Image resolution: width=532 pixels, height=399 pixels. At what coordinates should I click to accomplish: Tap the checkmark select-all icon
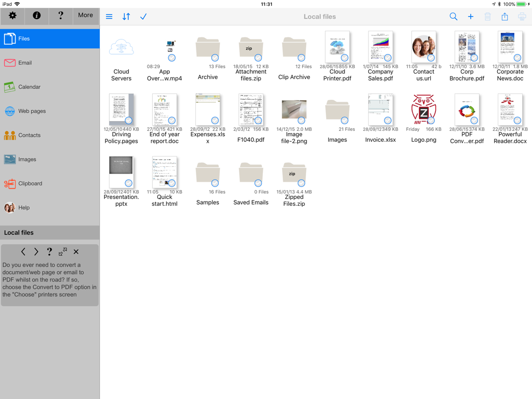pos(143,17)
